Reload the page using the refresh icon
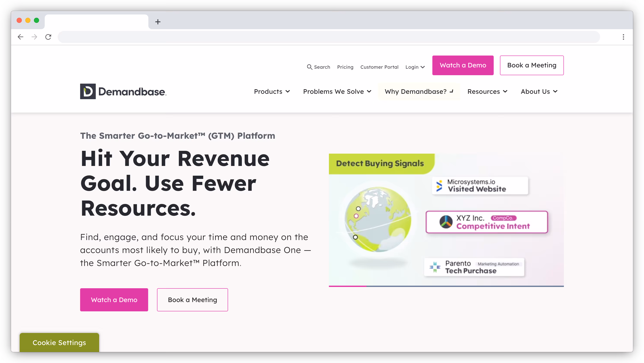The width and height of the screenshot is (644, 363). click(x=48, y=37)
